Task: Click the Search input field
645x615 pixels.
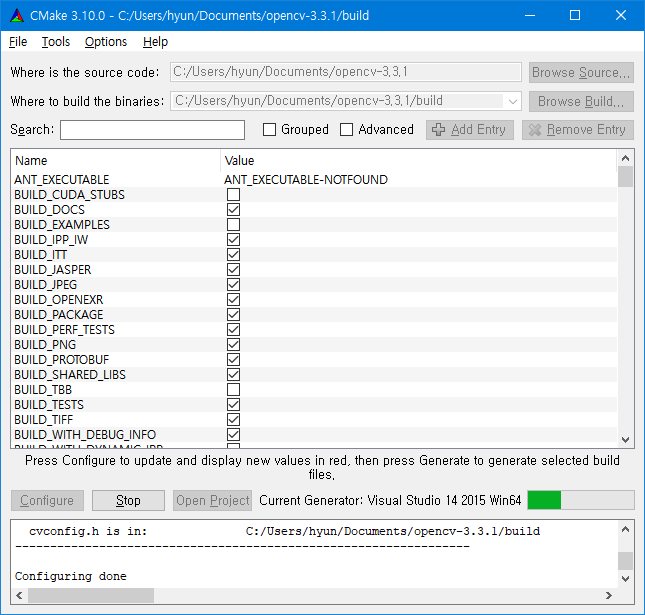Action: click(x=153, y=130)
